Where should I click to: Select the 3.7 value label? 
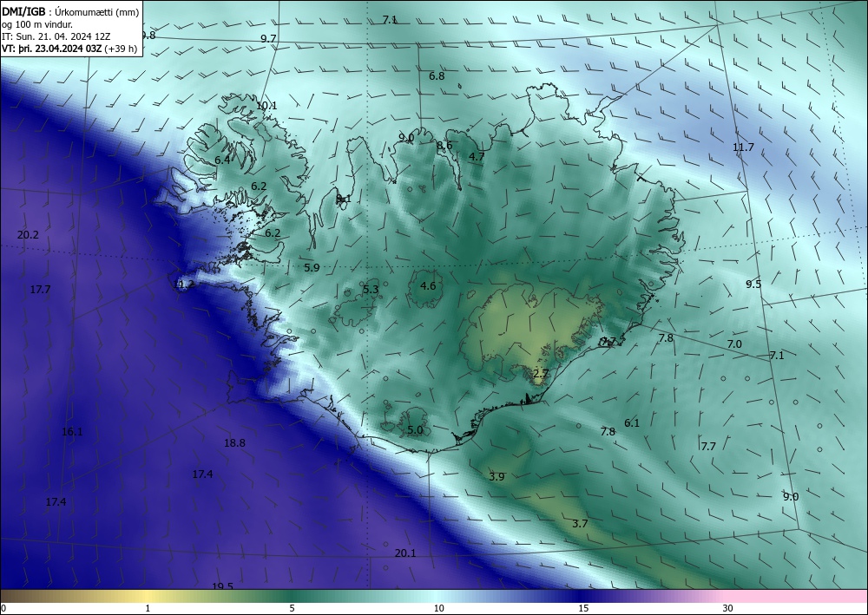pos(580,523)
